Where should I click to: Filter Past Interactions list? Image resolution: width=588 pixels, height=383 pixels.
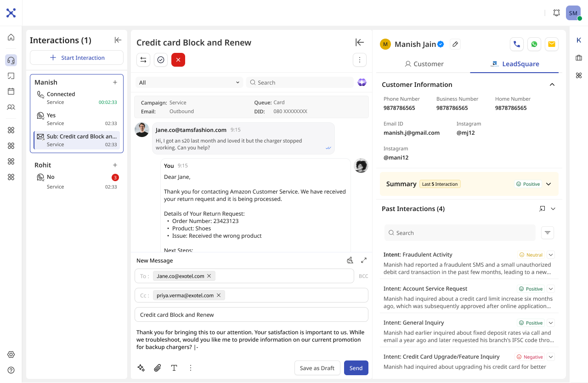(548, 233)
